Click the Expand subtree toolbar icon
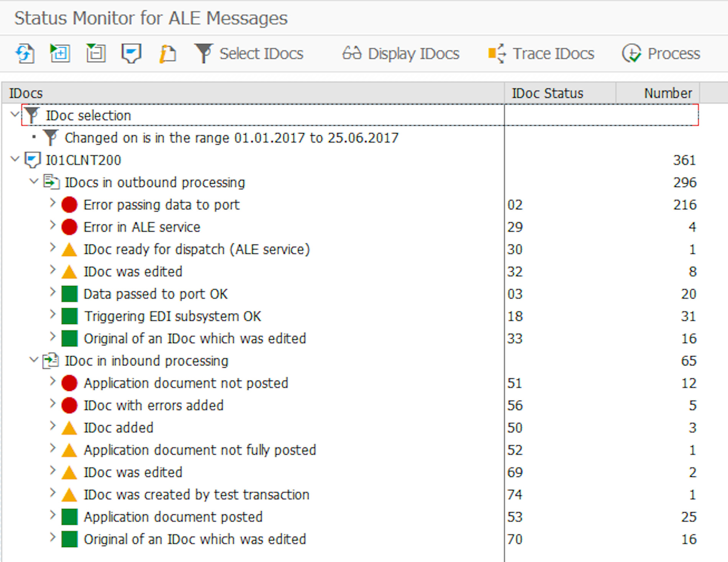The height and width of the screenshot is (562, 728). click(60, 53)
